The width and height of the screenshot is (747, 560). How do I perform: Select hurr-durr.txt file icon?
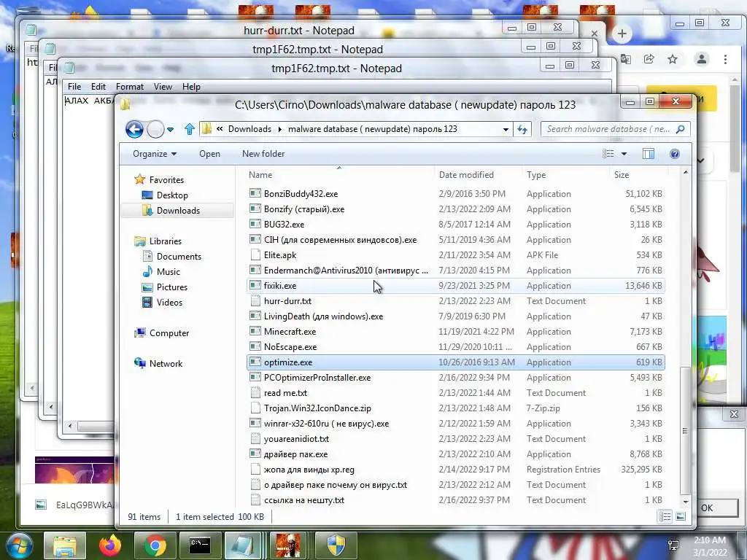click(x=255, y=301)
